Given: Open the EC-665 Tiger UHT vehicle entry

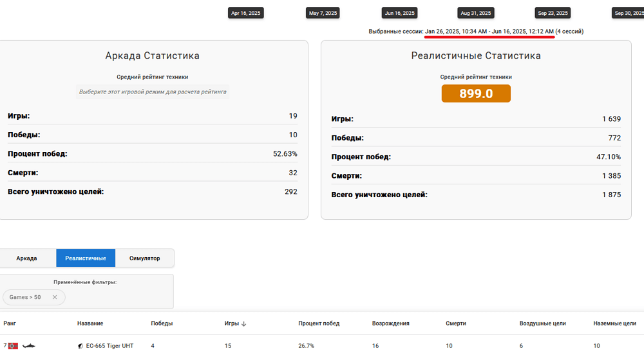Looking at the screenshot, I should tap(109, 346).
